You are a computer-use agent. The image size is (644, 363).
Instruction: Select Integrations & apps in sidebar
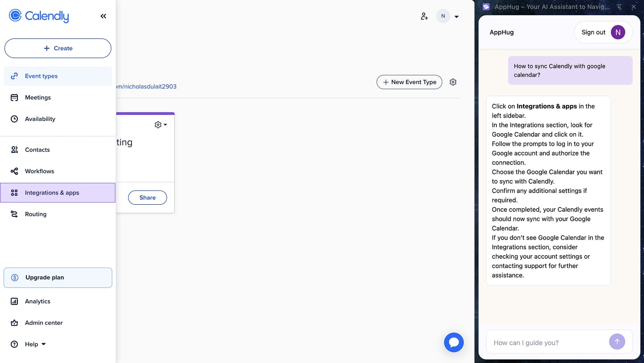click(x=58, y=193)
